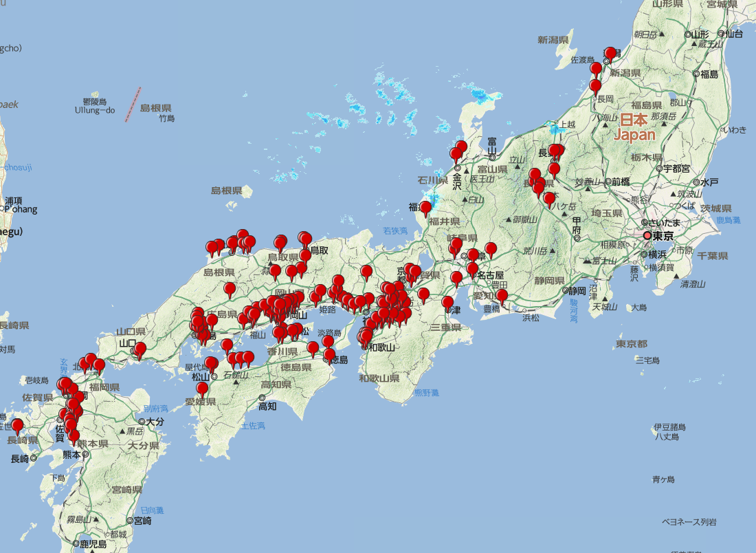This screenshot has width=756, height=553.
Task: Click the 東京都 label over the Izu islands
Action: click(631, 344)
